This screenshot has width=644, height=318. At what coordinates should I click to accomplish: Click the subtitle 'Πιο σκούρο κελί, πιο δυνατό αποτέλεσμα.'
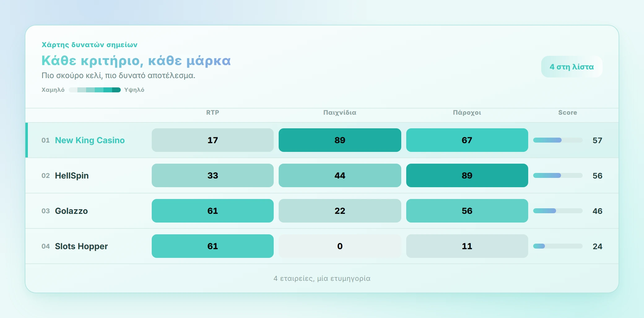[118, 76]
